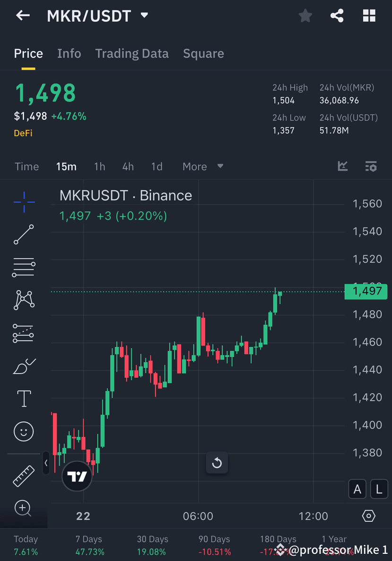This screenshot has width=392, height=561.
Task: Open the Info tab
Action: 69,53
